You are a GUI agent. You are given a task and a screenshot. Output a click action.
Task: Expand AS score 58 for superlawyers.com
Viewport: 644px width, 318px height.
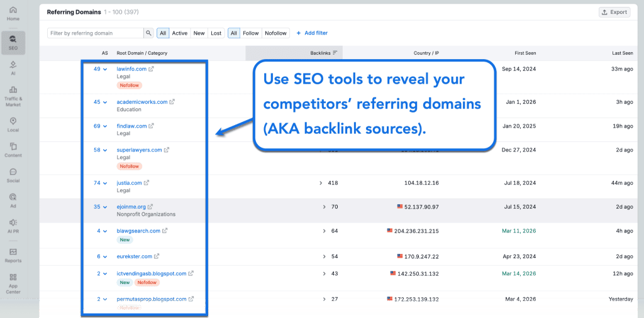pos(100,150)
